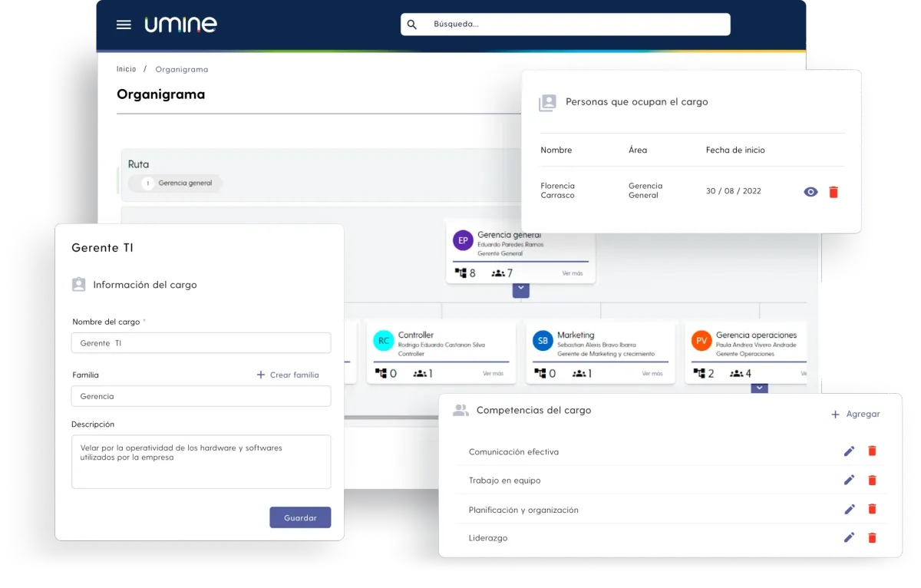Image resolution: width=921 pixels, height=588 pixels.
Task: Delete the Trabajo en equipo competency
Action: pyautogui.click(x=872, y=480)
